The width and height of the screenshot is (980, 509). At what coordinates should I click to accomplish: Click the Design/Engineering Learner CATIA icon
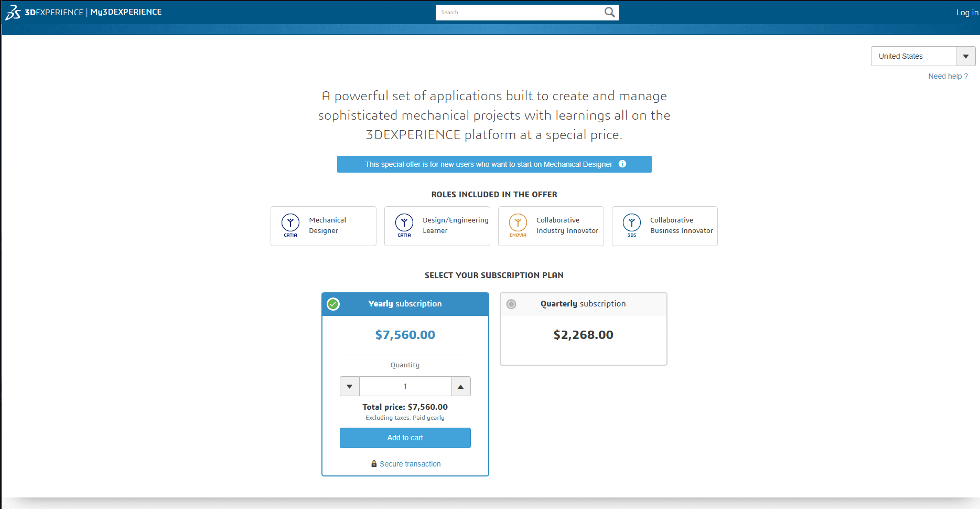(x=404, y=225)
